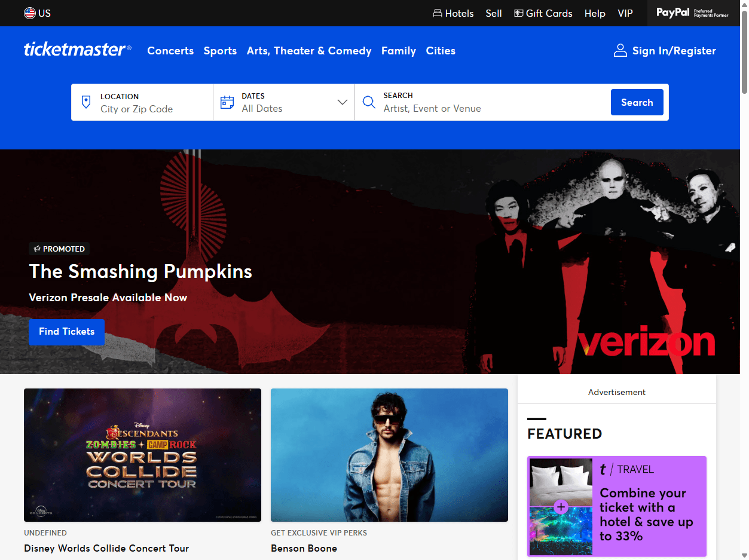
Task: Click the magnifying glass search icon
Action: (369, 102)
